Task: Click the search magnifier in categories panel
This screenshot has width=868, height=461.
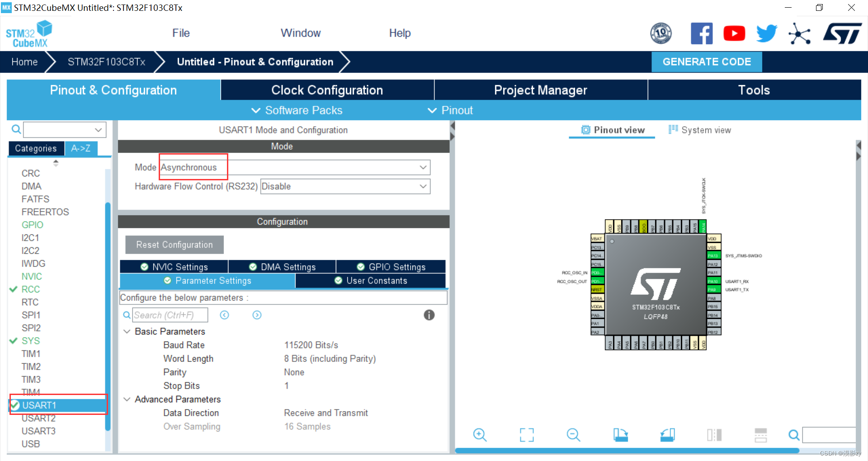Action: pos(16,130)
